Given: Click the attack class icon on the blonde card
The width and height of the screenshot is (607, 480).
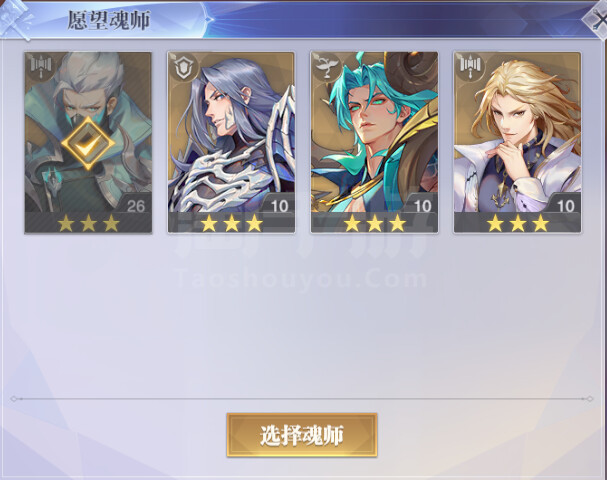Looking at the screenshot, I should point(470,66).
